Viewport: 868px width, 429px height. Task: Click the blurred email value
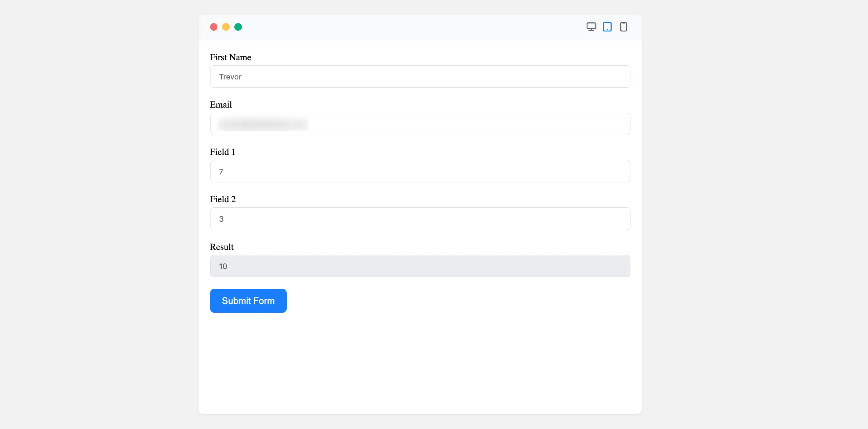[262, 124]
